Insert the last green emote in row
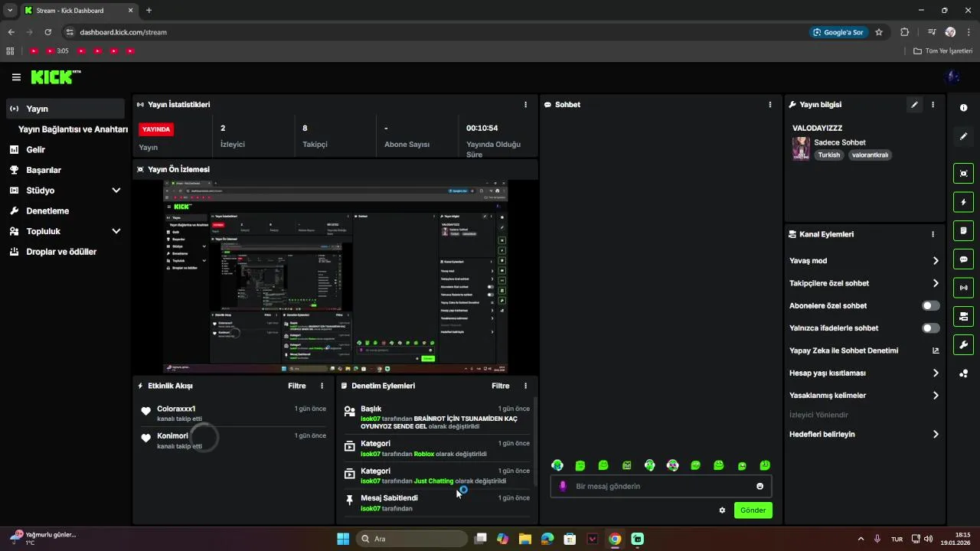This screenshot has width=980, height=551. 765,465
